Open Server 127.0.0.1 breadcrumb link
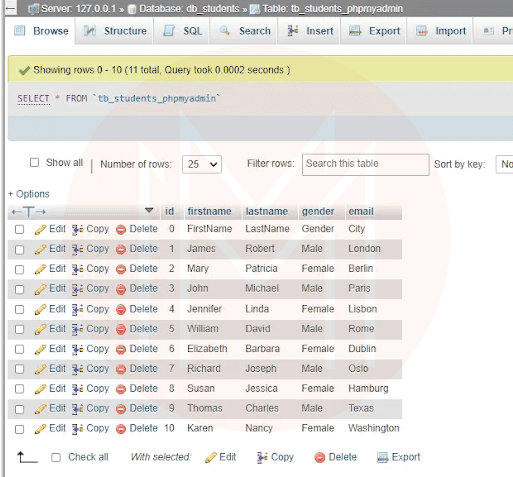This screenshot has width=513, height=477. (79, 8)
